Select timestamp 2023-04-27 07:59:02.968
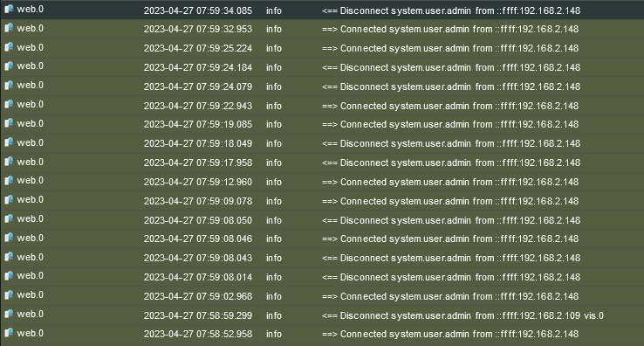Image resolution: width=644 pixels, height=346 pixels. tap(198, 296)
